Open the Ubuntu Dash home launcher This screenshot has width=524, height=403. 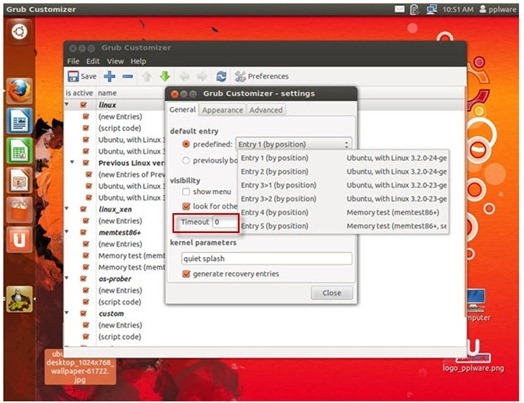pos(19,32)
